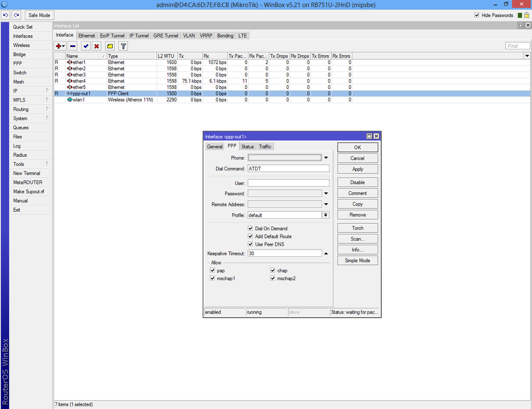Uncheck Dial On Demand option
The height and width of the screenshot is (409, 532).
(250, 228)
